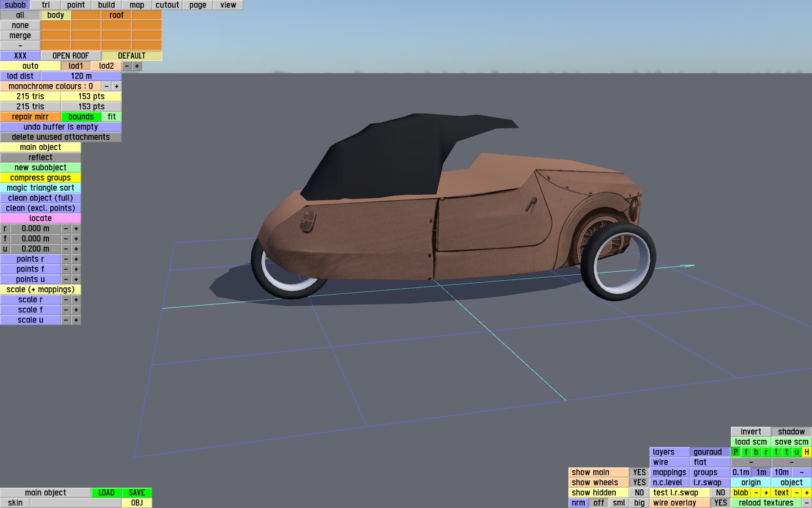Select the roof subobject cell
Image resolution: width=812 pixels, height=508 pixels.
click(x=116, y=15)
